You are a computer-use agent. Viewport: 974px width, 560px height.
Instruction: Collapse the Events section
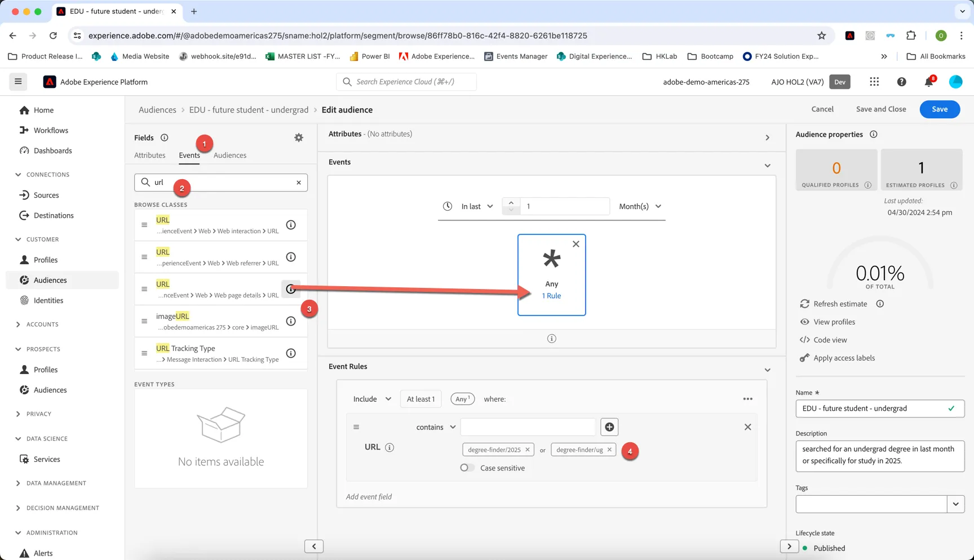[x=767, y=166]
